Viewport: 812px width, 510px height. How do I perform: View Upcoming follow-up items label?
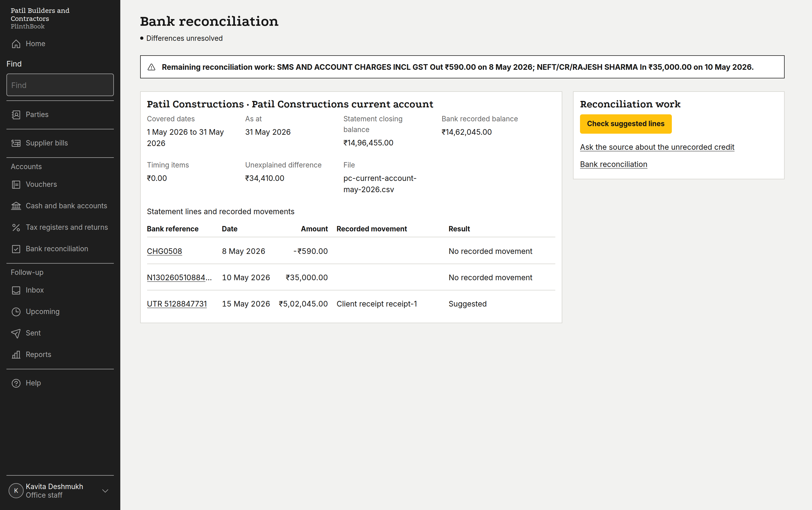[x=42, y=312]
